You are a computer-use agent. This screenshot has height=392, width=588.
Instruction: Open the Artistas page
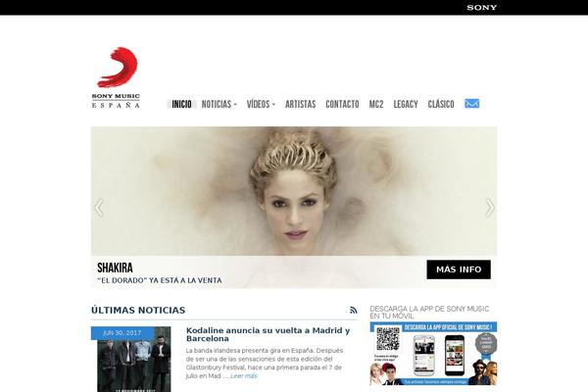[301, 104]
